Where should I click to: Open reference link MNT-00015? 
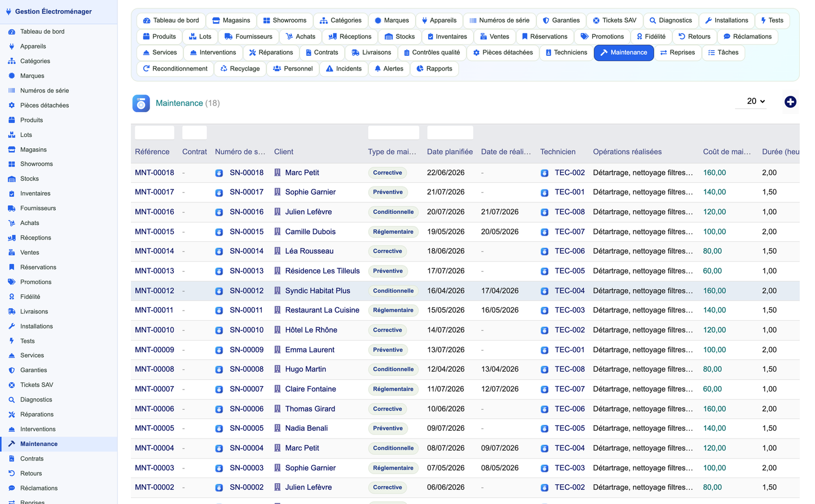(x=155, y=232)
